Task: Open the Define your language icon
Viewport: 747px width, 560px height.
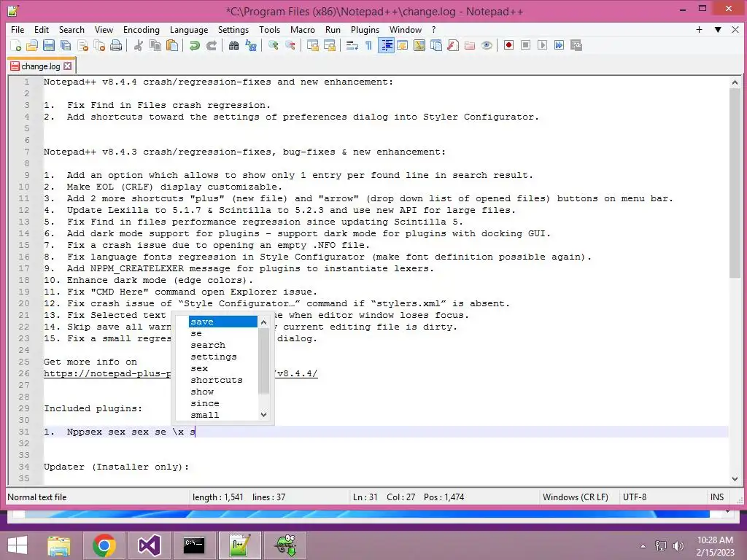Action: coord(403,45)
